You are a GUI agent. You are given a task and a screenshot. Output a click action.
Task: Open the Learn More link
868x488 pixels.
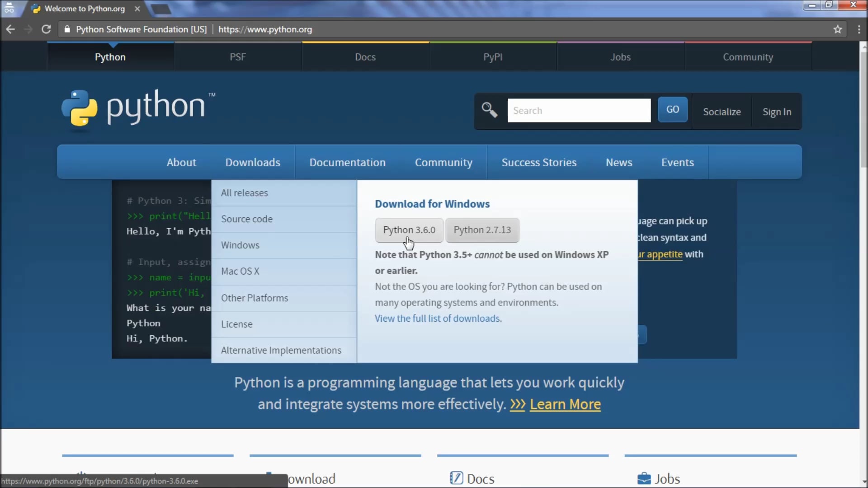coord(565,404)
